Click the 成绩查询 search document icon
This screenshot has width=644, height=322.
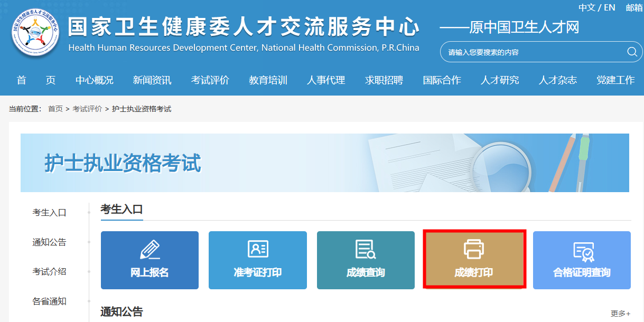[366, 249]
